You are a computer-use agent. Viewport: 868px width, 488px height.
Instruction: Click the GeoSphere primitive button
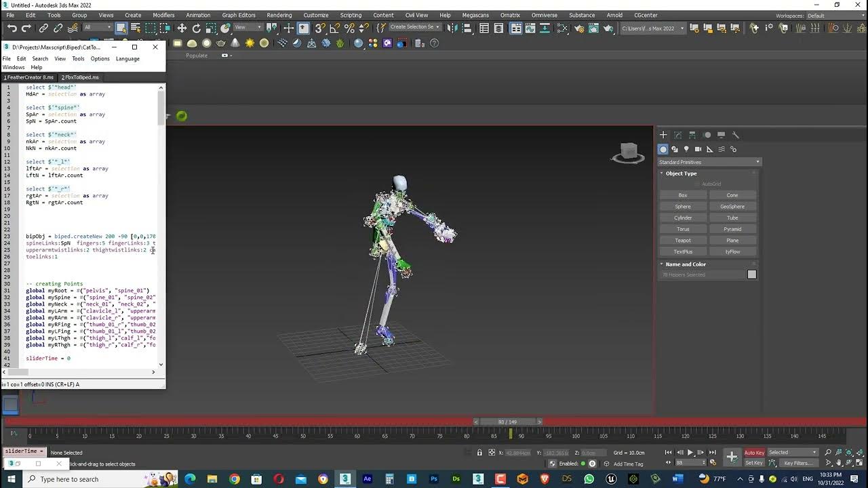click(x=732, y=207)
